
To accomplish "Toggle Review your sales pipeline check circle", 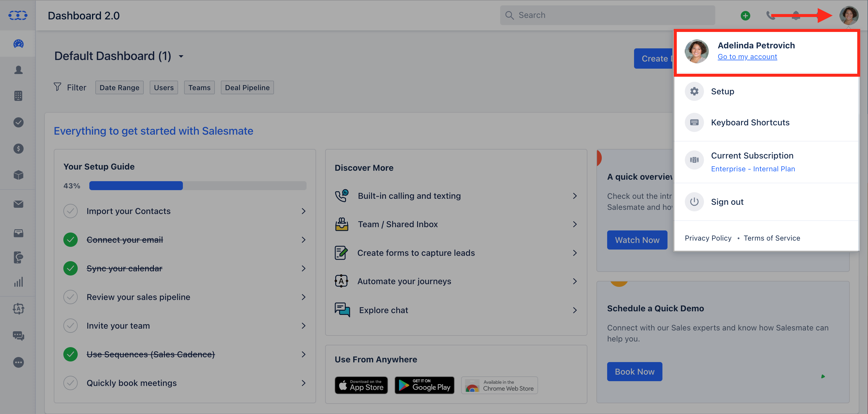I will [x=71, y=297].
